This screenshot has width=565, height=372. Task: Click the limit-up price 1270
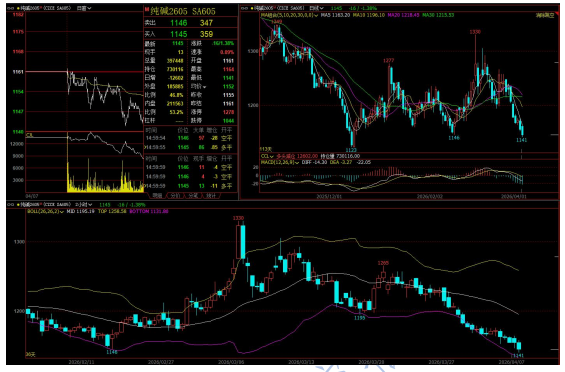point(228,112)
